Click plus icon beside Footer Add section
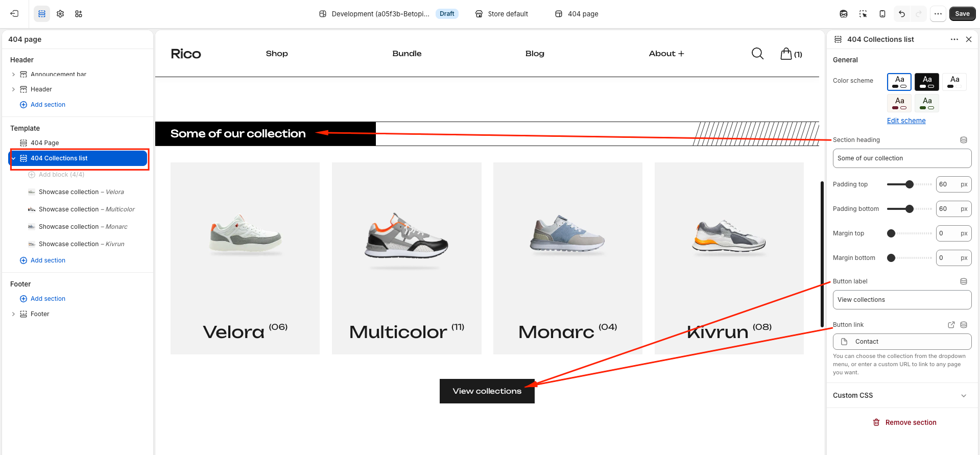This screenshot has height=455, width=980. point(23,299)
